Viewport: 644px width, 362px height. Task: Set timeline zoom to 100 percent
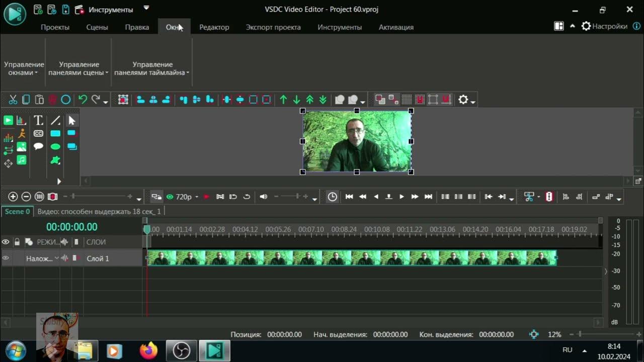(39, 197)
